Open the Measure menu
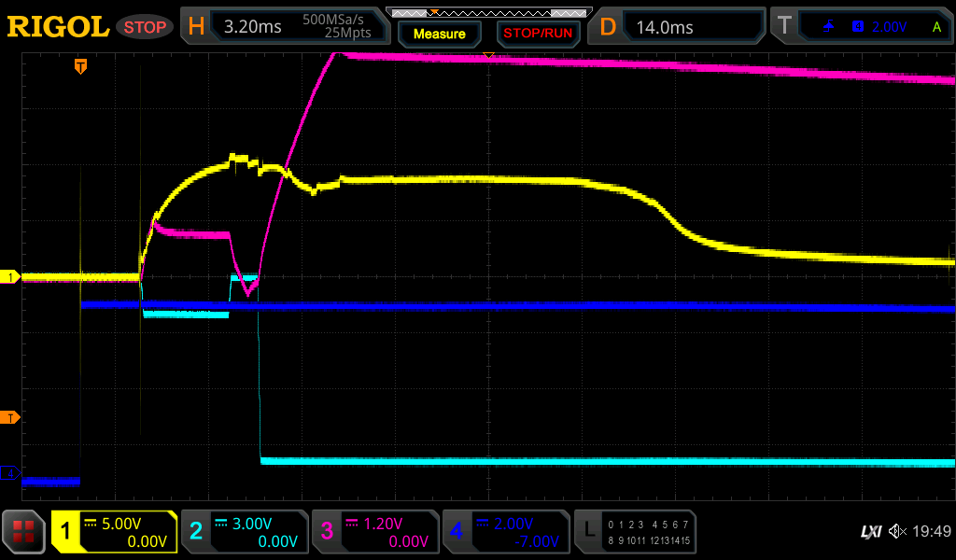This screenshot has height=560, width=956. pyautogui.click(x=439, y=34)
